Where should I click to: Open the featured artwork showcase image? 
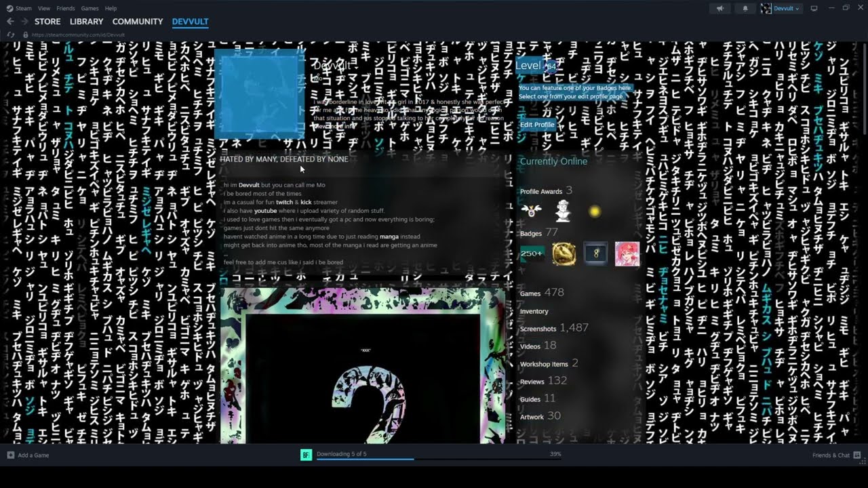click(x=363, y=366)
